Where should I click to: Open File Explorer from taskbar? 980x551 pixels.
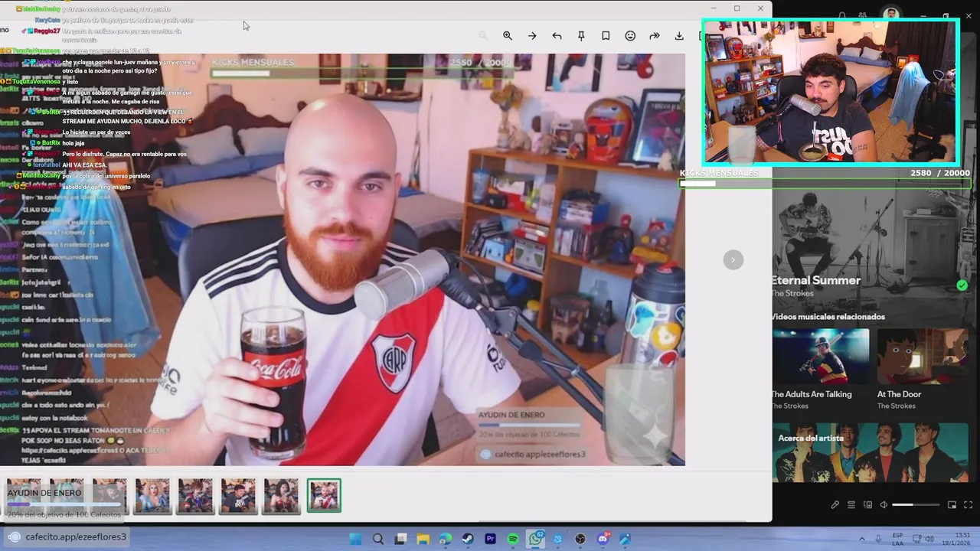pos(423,539)
